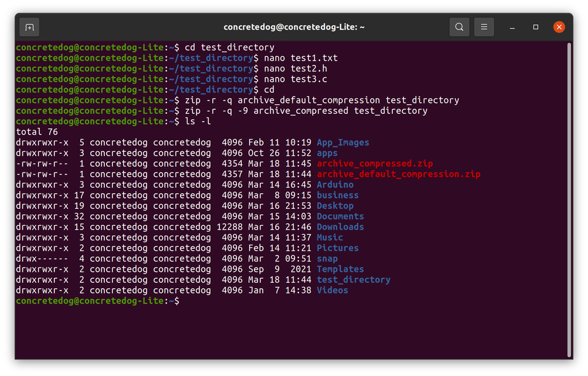Maximize the terminal window
The height and width of the screenshot is (376, 588).
(x=535, y=27)
